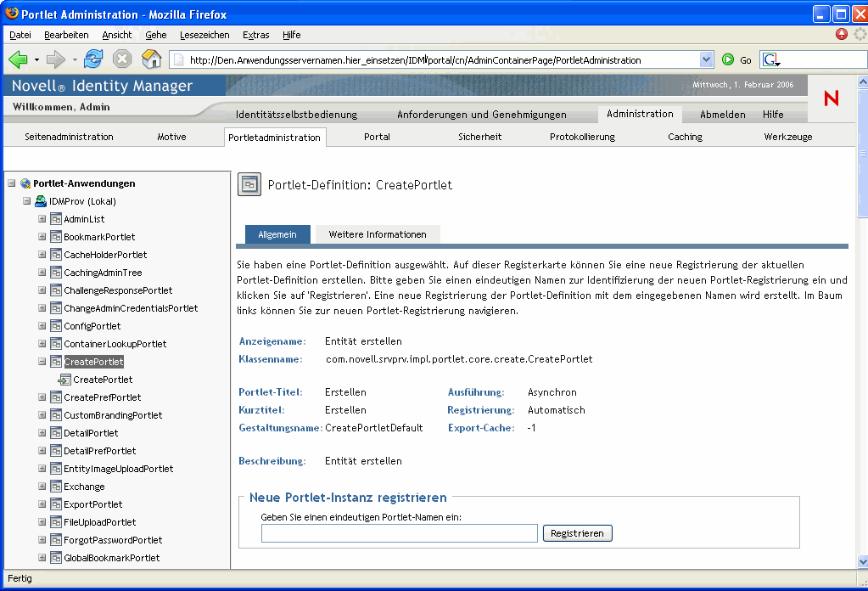The image size is (868, 591).
Task: Click the IDMProv (Lokal) application icon
Action: pos(41,201)
